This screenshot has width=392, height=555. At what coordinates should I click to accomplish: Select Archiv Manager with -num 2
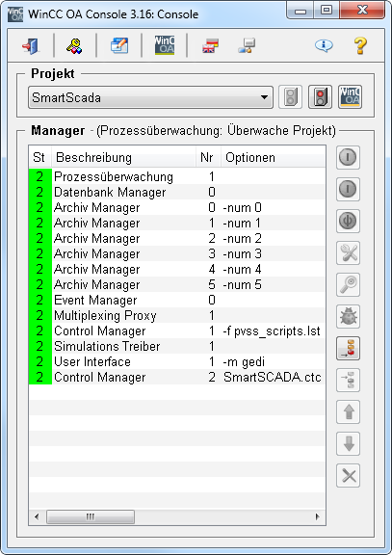coord(177,238)
